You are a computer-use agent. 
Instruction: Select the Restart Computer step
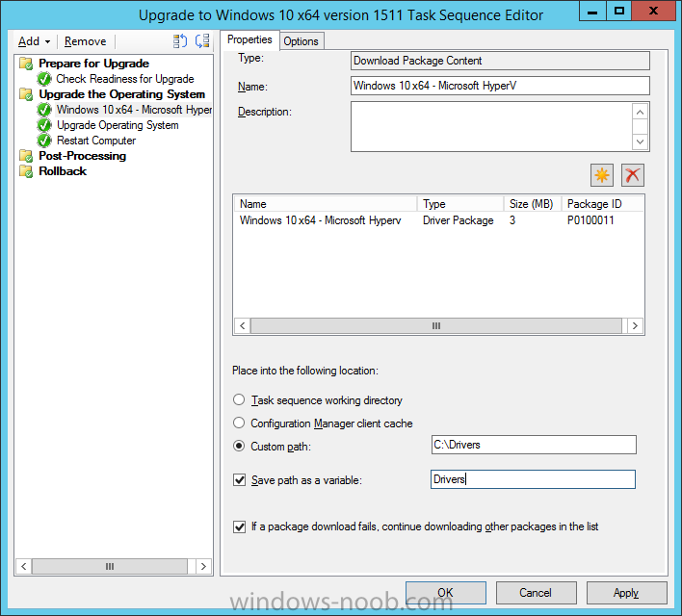(96, 141)
